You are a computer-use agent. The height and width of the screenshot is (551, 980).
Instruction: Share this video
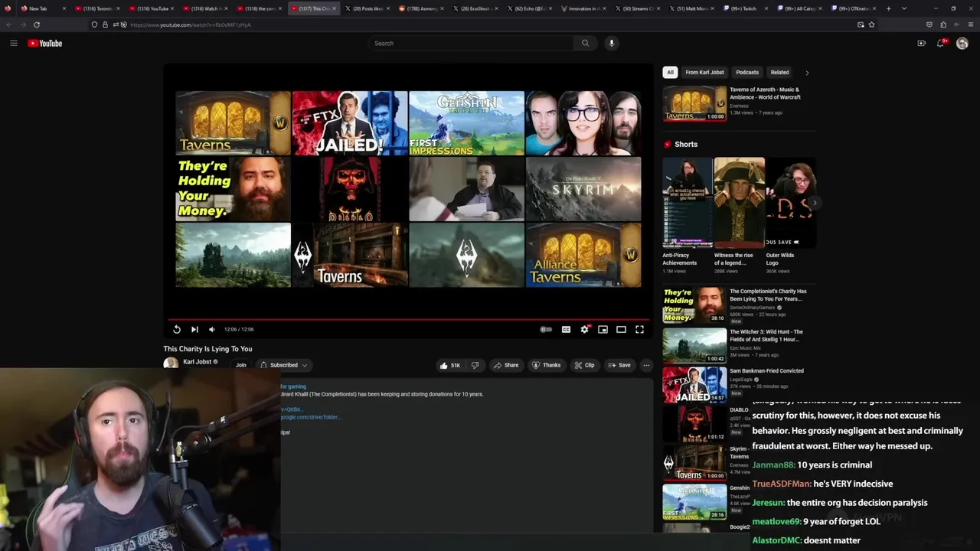pos(506,365)
